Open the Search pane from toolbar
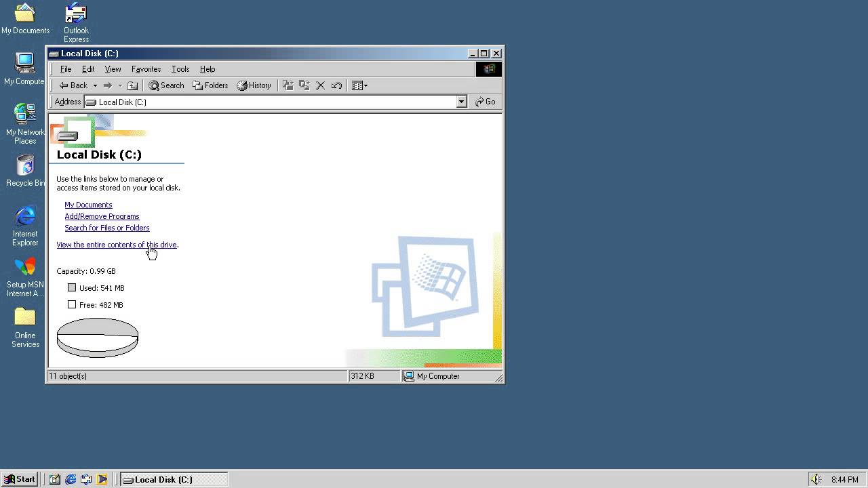Screen dimensions: 868x488 [x=167, y=85]
